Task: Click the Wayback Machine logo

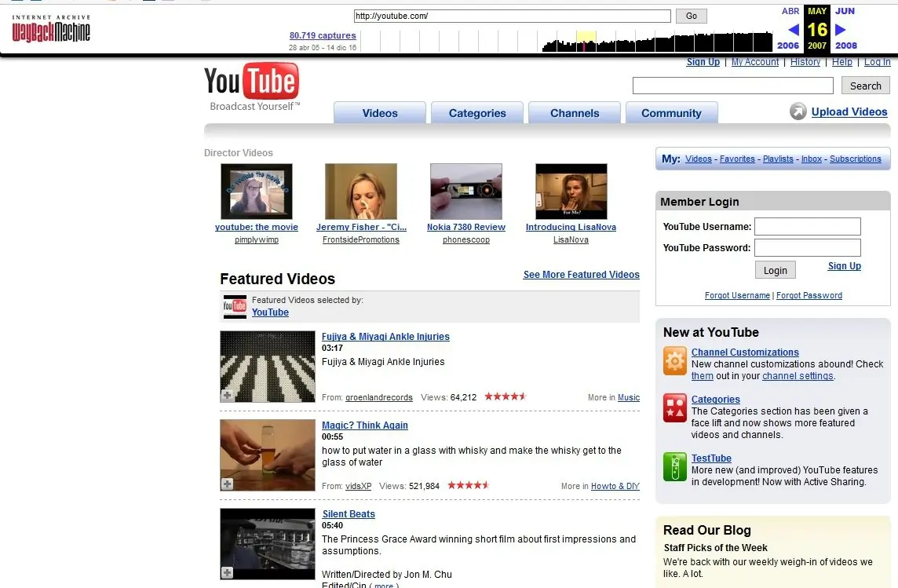Action: [x=51, y=28]
